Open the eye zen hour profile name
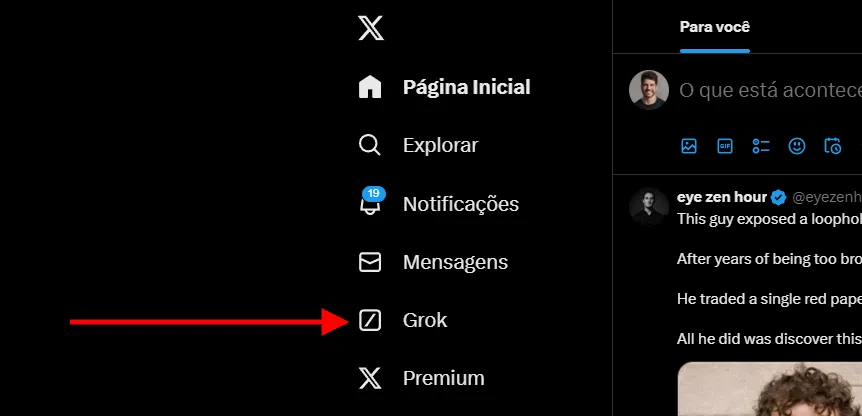The height and width of the screenshot is (416, 862). point(722,197)
